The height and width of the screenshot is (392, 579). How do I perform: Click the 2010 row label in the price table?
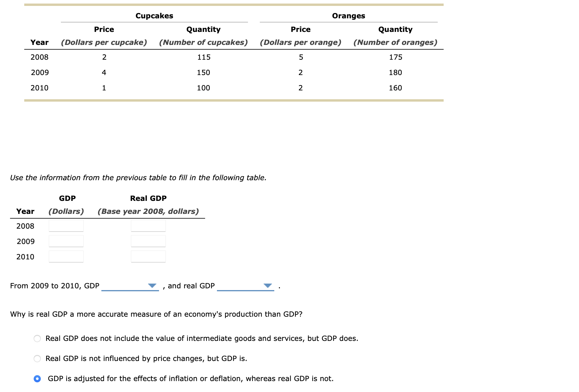coord(40,87)
